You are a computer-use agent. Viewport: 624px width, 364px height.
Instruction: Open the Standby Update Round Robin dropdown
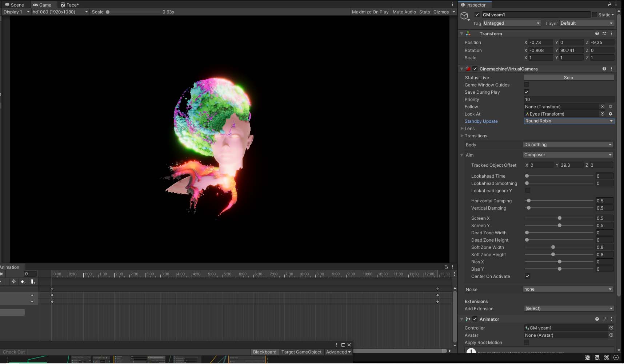point(569,121)
